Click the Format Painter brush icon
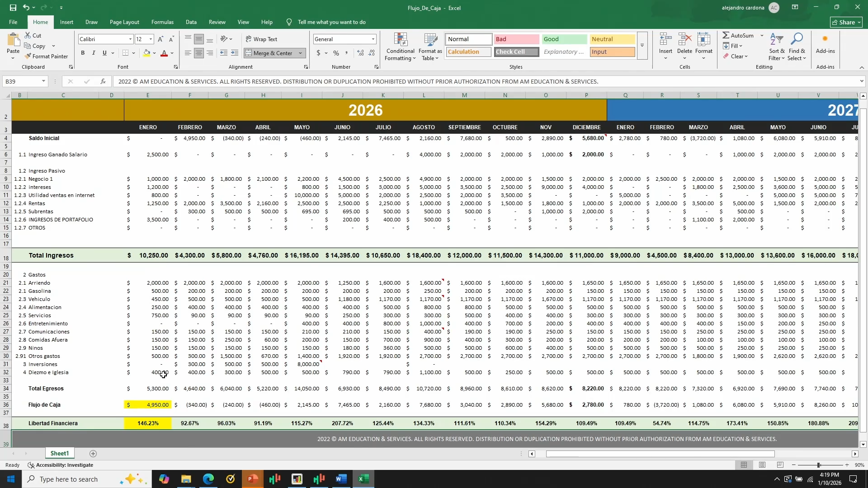The height and width of the screenshot is (488, 868). [x=28, y=56]
